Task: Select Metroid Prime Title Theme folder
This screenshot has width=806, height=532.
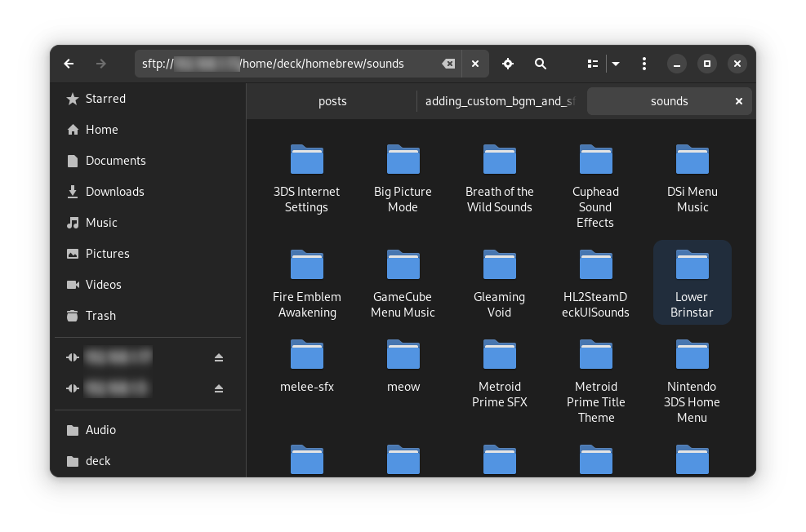Action: (x=596, y=381)
